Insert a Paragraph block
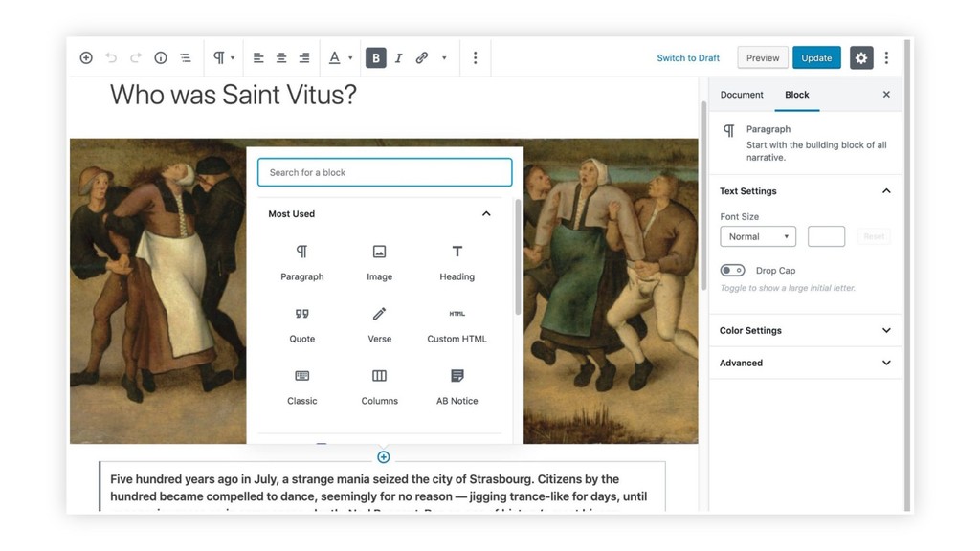This screenshot has height=551, width=980. tap(301, 262)
